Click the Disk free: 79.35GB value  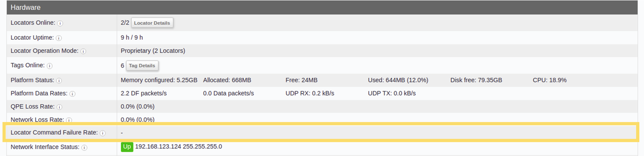[x=476, y=80]
